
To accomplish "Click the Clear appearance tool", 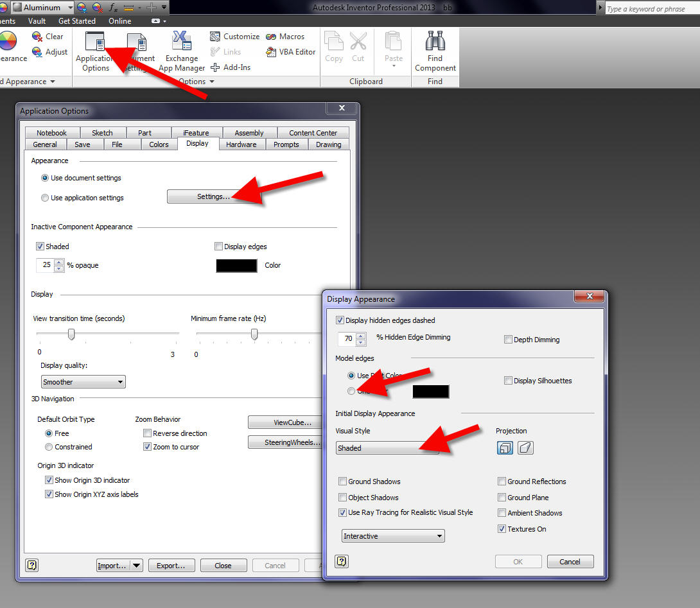I will [x=48, y=37].
